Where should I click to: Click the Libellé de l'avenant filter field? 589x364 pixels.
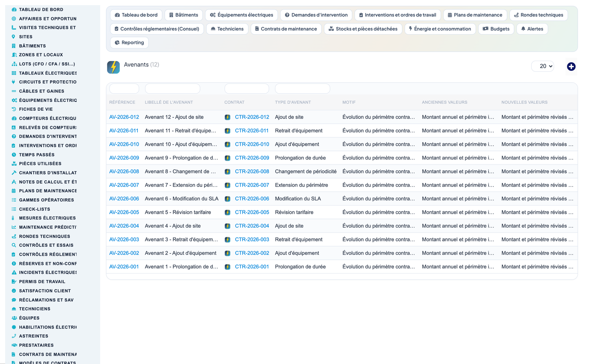172,88
